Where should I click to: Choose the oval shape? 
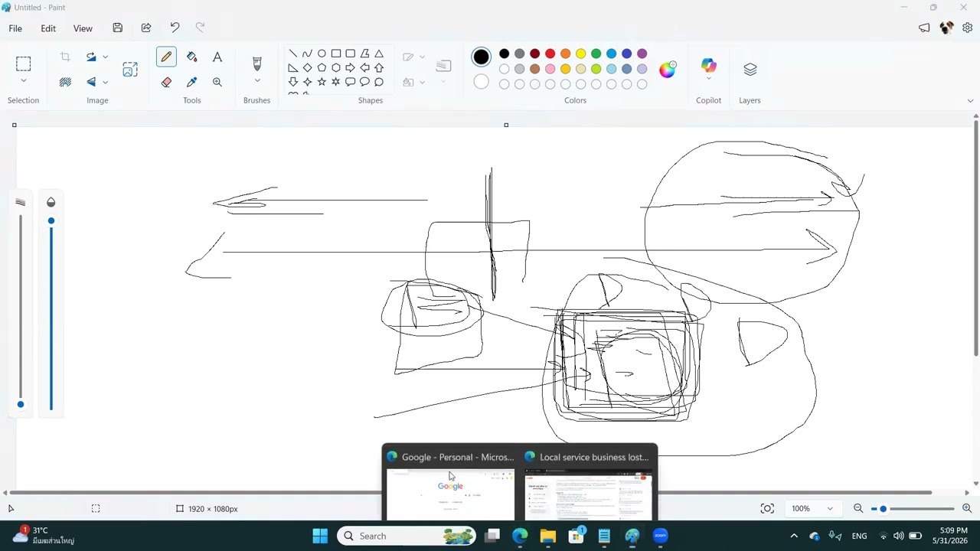(x=322, y=54)
